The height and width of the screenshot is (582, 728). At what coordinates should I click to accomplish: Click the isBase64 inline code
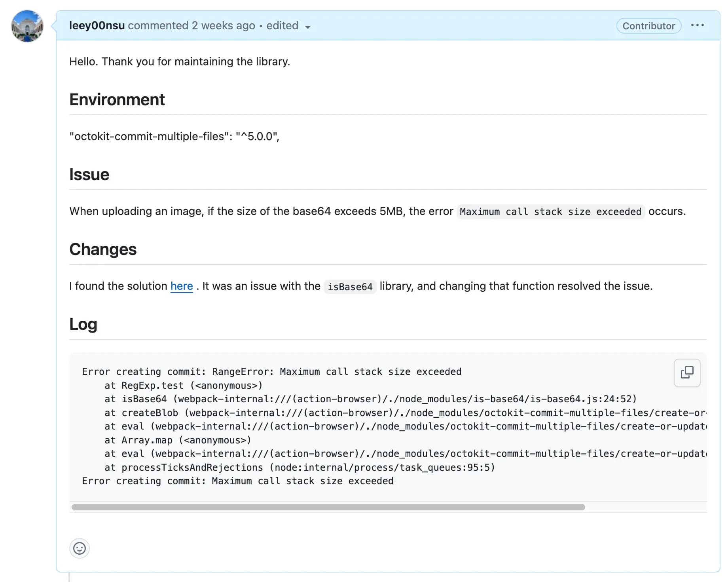coord(350,287)
